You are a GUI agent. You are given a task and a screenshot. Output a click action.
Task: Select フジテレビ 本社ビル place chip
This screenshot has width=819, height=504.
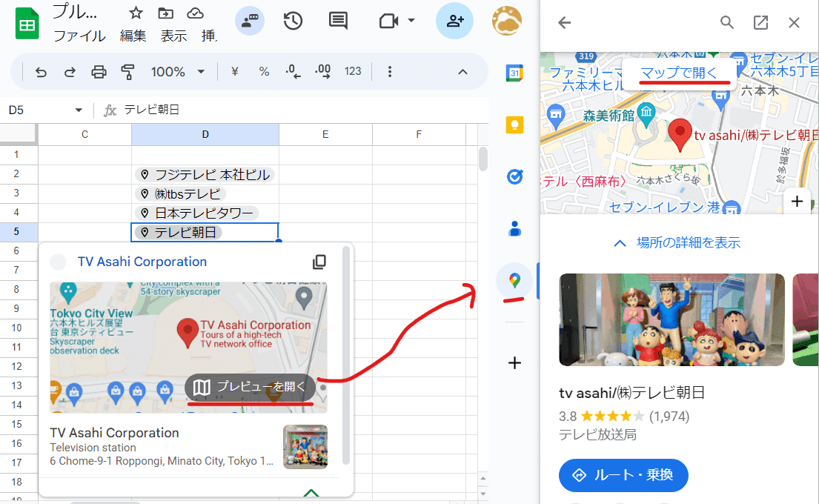[205, 174]
